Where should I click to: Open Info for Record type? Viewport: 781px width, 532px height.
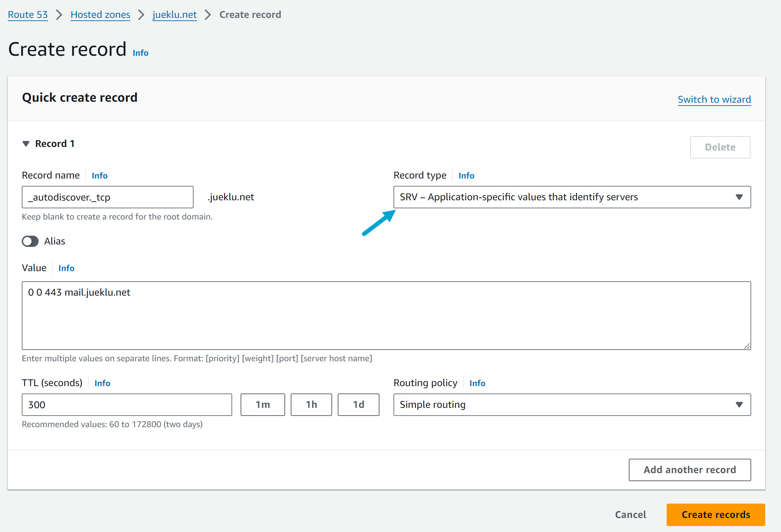click(466, 176)
